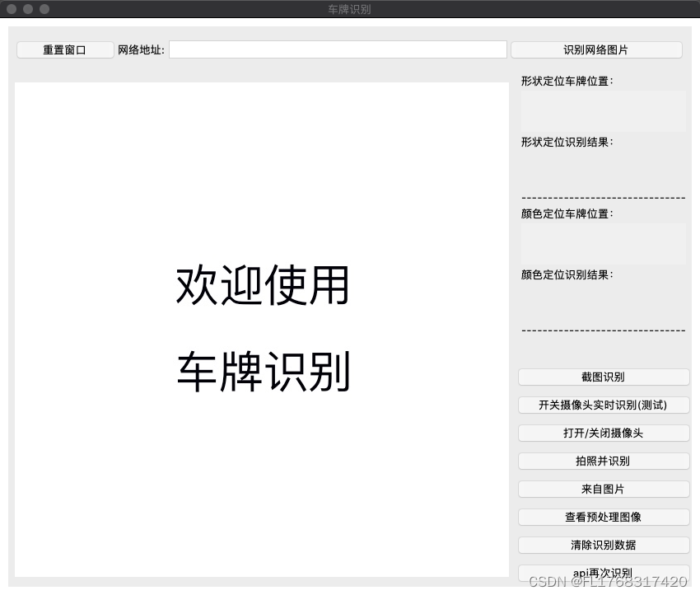Click the 欢迎使用 welcome text

(x=263, y=285)
